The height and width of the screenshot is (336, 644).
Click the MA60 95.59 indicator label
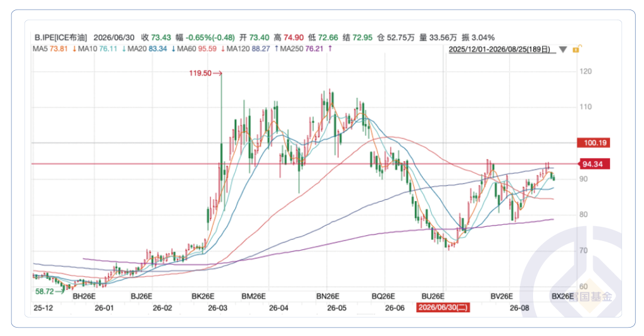pyautogui.click(x=197, y=49)
